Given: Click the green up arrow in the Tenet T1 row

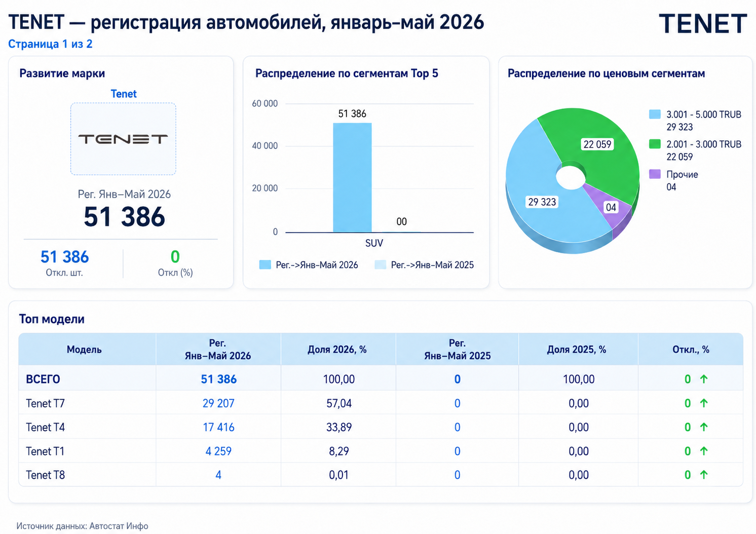Looking at the screenshot, I should [x=704, y=451].
